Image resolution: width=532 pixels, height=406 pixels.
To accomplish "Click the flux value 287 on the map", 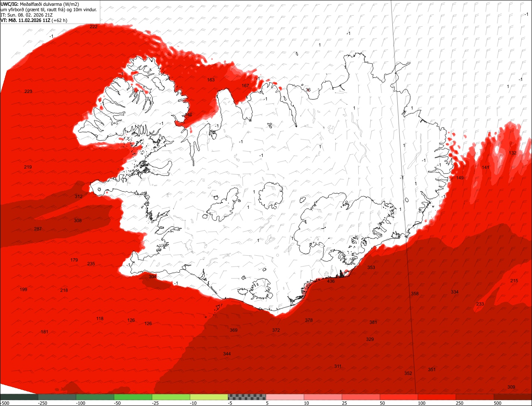I will (38, 229).
